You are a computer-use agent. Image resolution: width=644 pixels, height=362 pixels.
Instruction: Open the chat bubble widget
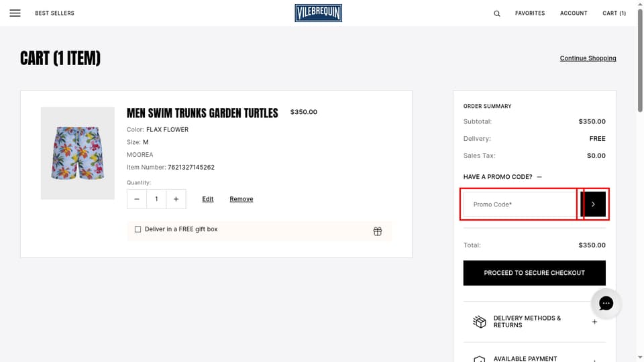coord(606,303)
